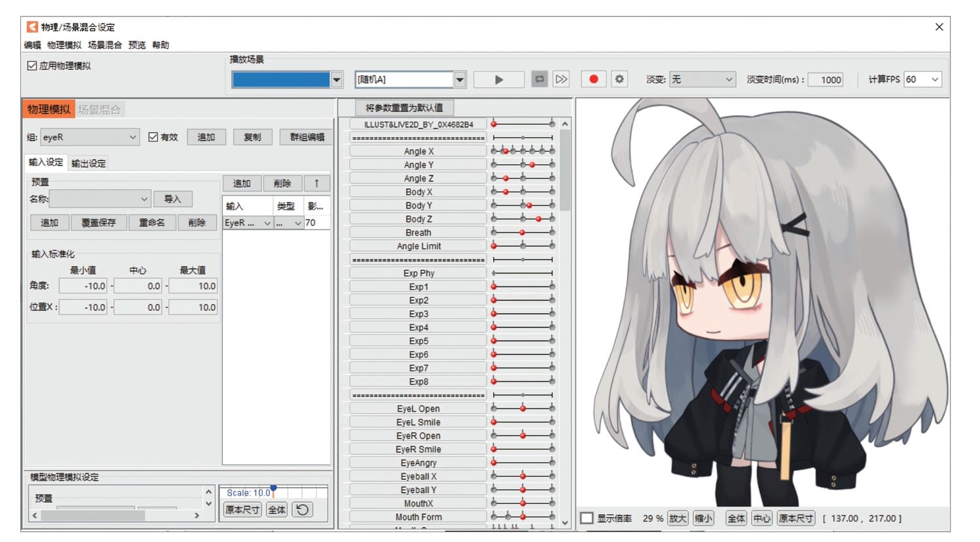Select the Body Z parameter label
Screen dimensions: 980x542
pos(418,219)
